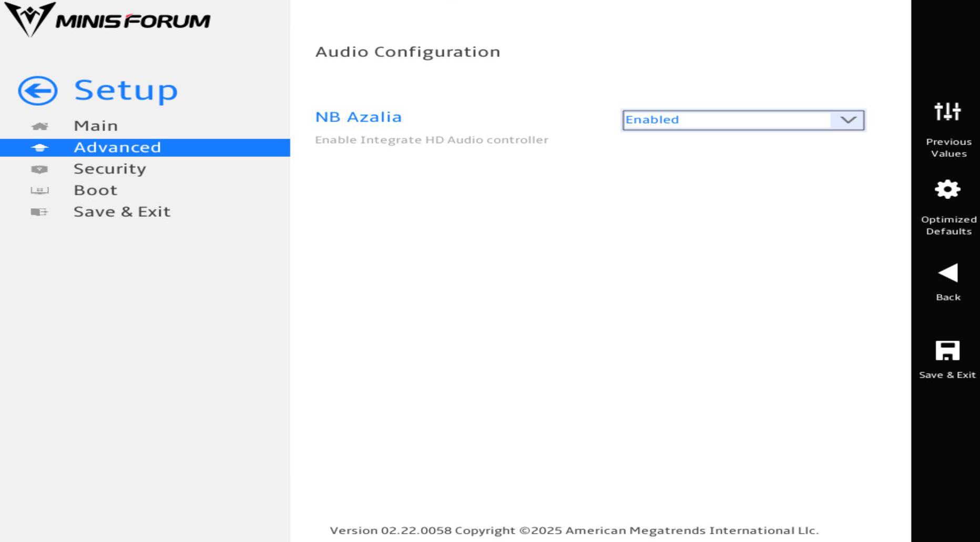Click the Advanced menu's graduation cap icon

coord(39,148)
